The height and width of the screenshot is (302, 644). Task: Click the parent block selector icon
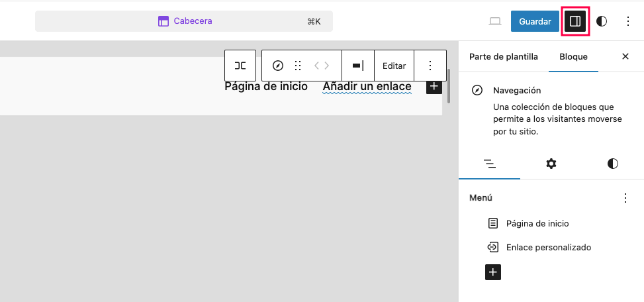click(x=240, y=66)
